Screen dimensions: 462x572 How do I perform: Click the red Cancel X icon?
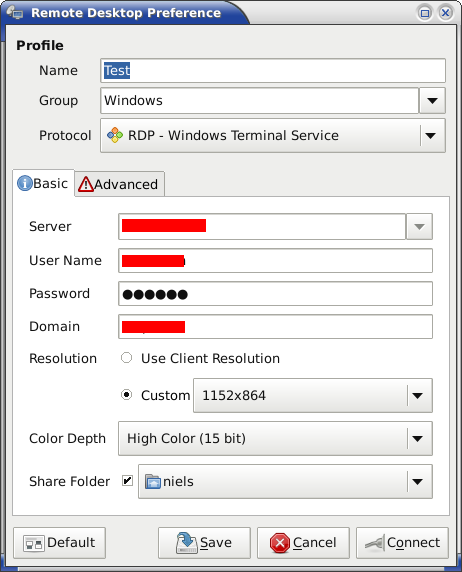point(280,543)
